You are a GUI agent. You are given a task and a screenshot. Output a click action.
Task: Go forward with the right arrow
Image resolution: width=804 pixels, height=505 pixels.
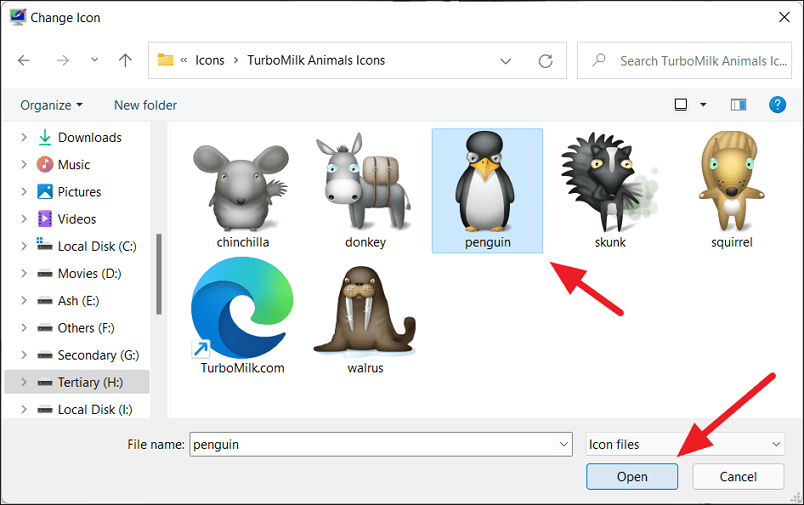tap(63, 60)
